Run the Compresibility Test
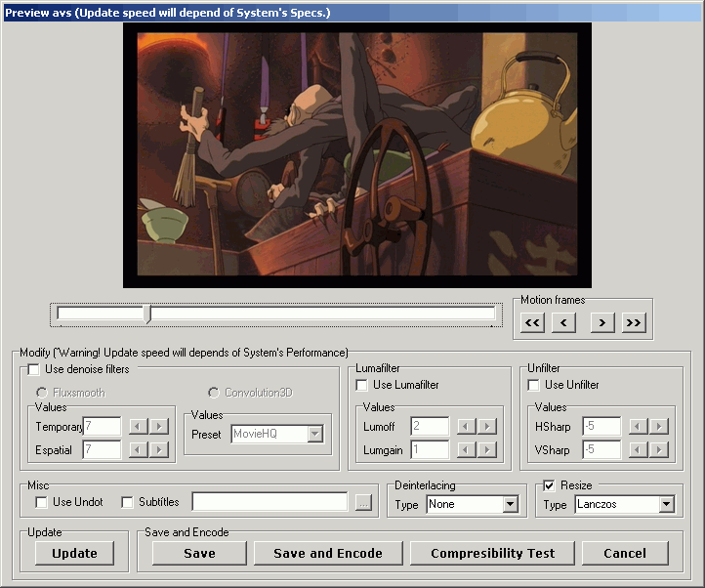 coord(493,554)
